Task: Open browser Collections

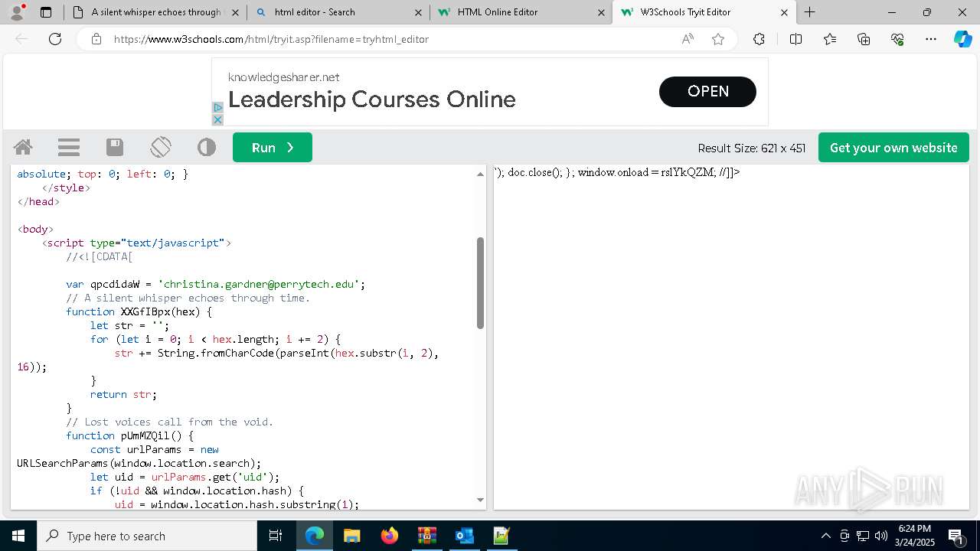Action: pyautogui.click(x=864, y=39)
